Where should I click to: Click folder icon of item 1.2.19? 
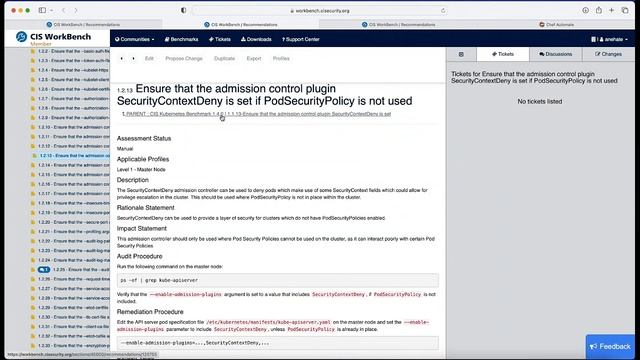33,212
